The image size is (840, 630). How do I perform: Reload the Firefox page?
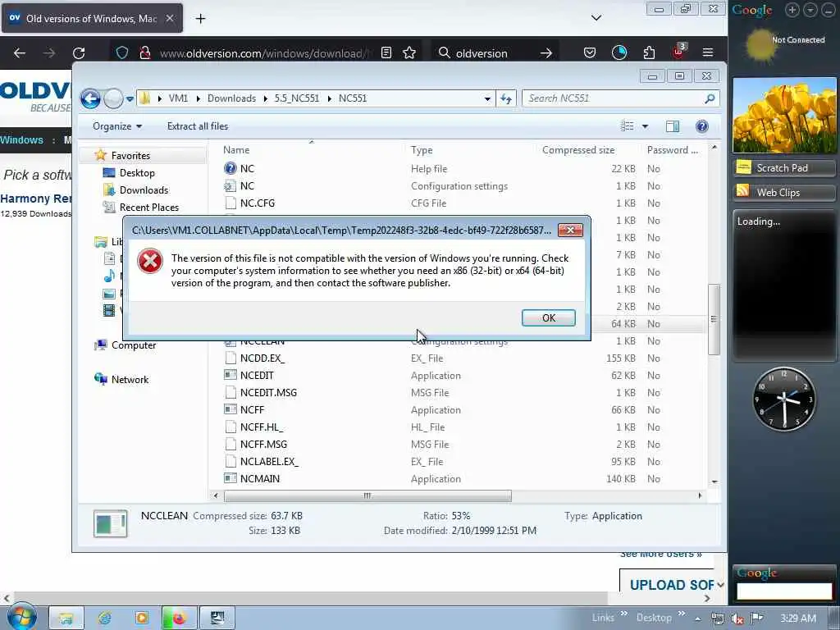79,52
